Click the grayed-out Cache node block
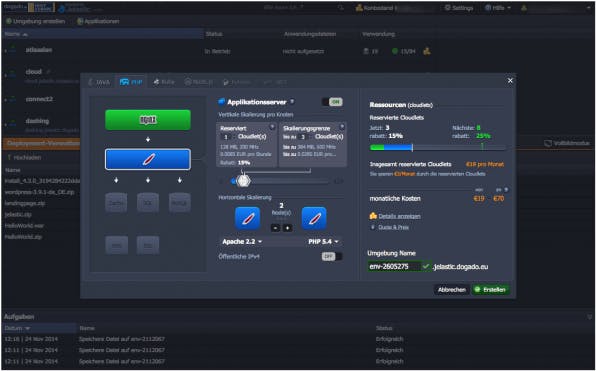 (x=116, y=203)
